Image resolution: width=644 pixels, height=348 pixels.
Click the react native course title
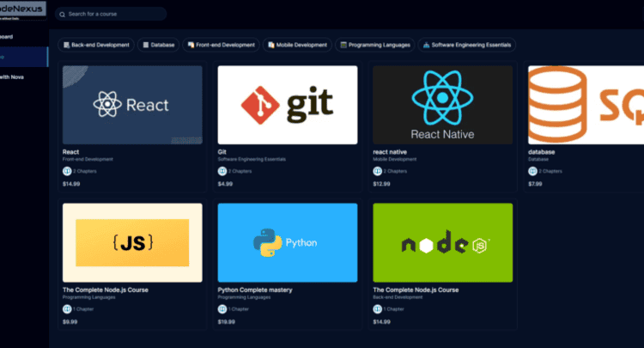click(390, 152)
